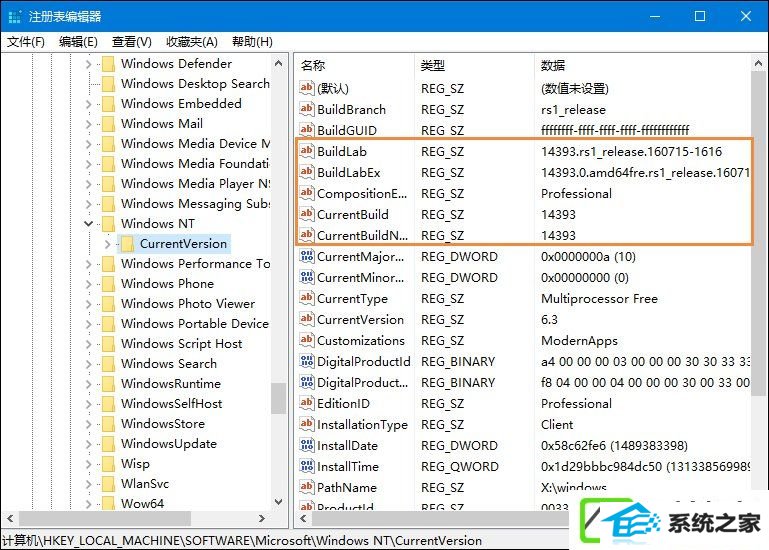This screenshot has width=769, height=550.
Task: Click the CurrentType string value icon
Action: coord(307,298)
